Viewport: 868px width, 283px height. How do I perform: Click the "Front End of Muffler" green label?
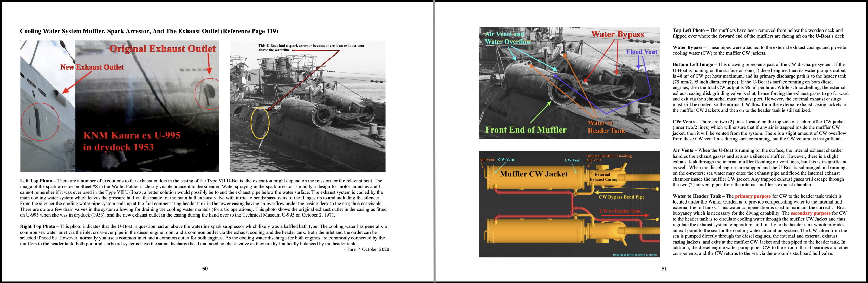526,130
